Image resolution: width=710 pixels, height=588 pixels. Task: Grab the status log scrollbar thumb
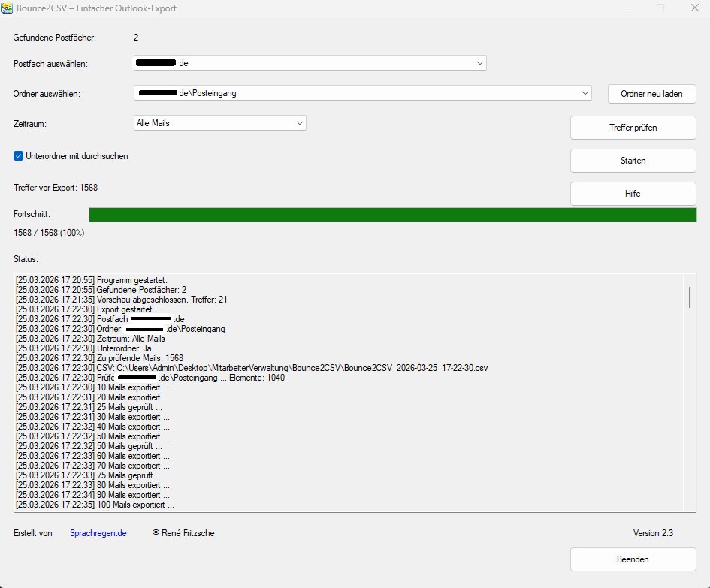click(x=690, y=297)
